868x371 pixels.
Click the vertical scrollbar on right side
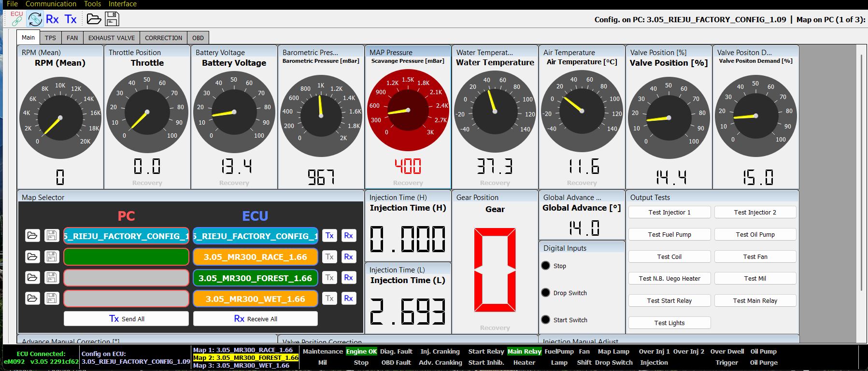click(x=861, y=172)
